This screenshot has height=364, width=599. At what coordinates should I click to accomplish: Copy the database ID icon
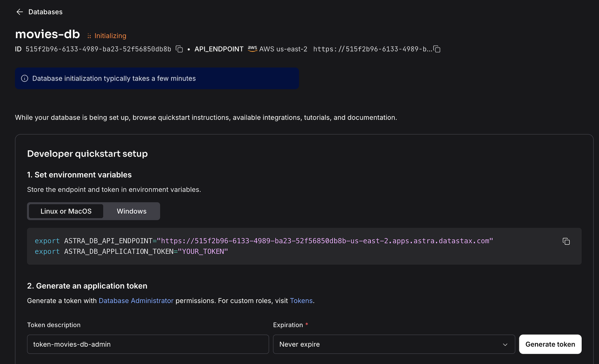(179, 49)
